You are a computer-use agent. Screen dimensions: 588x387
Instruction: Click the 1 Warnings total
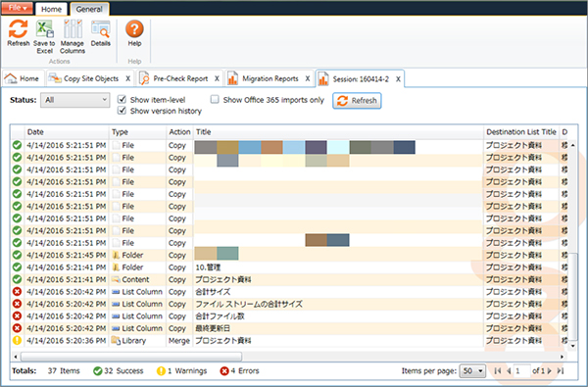182,371
